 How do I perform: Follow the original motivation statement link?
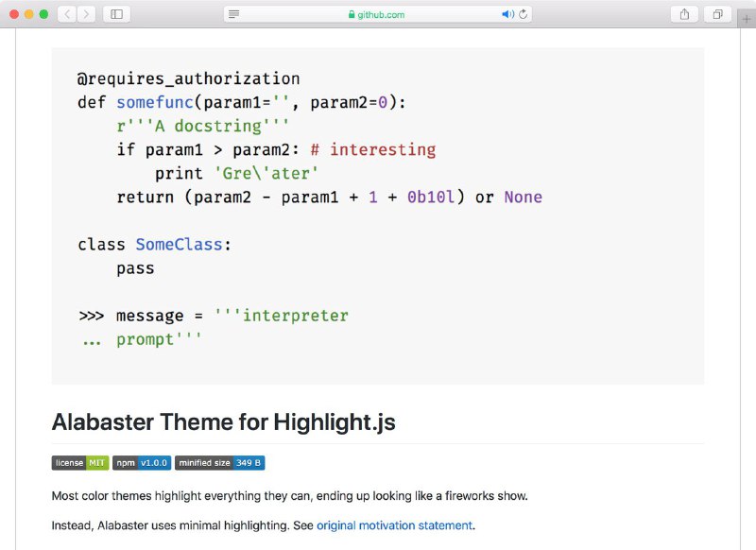point(394,525)
